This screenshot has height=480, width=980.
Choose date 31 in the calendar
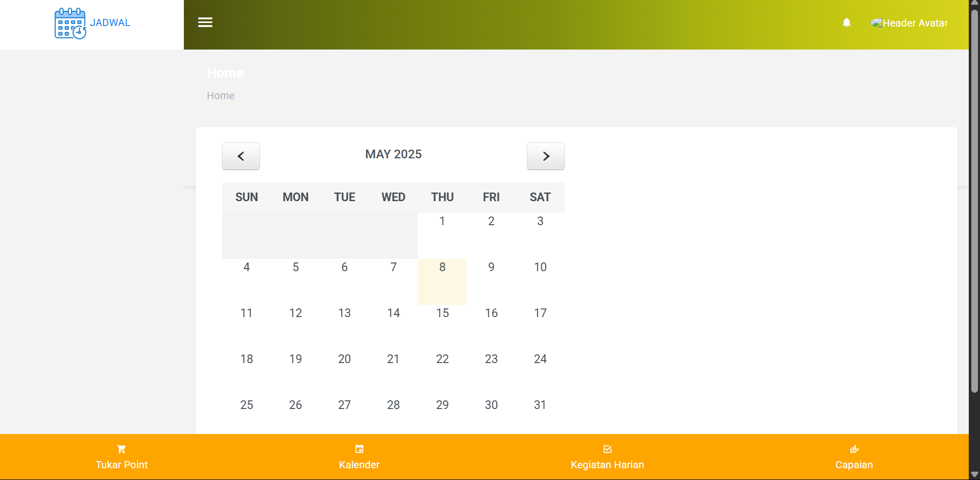pyautogui.click(x=540, y=405)
